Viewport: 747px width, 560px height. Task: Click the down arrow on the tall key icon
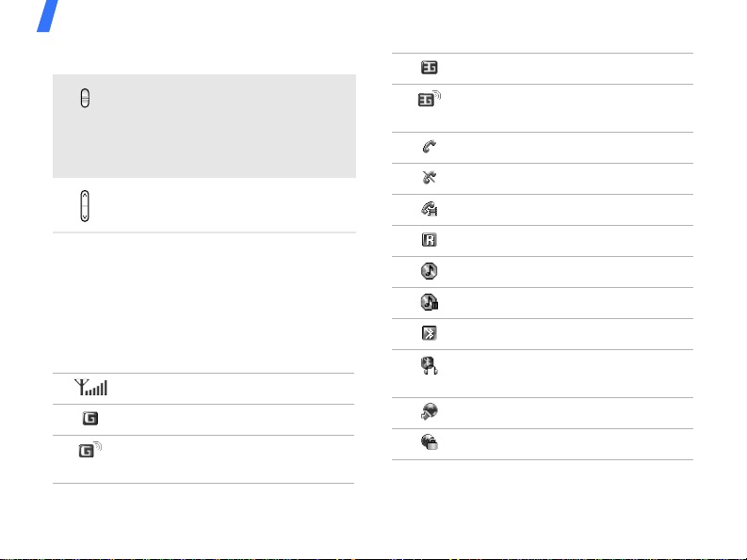(85, 217)
